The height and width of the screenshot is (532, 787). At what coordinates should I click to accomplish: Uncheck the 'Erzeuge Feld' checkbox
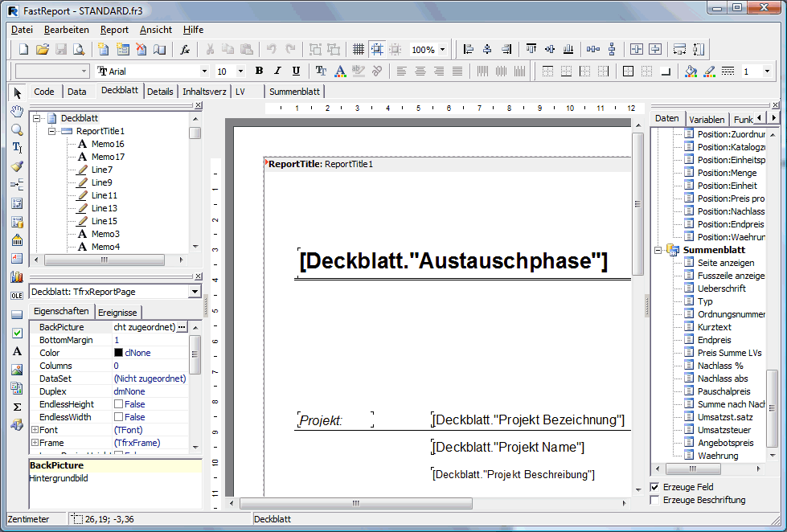pos(654,487)
